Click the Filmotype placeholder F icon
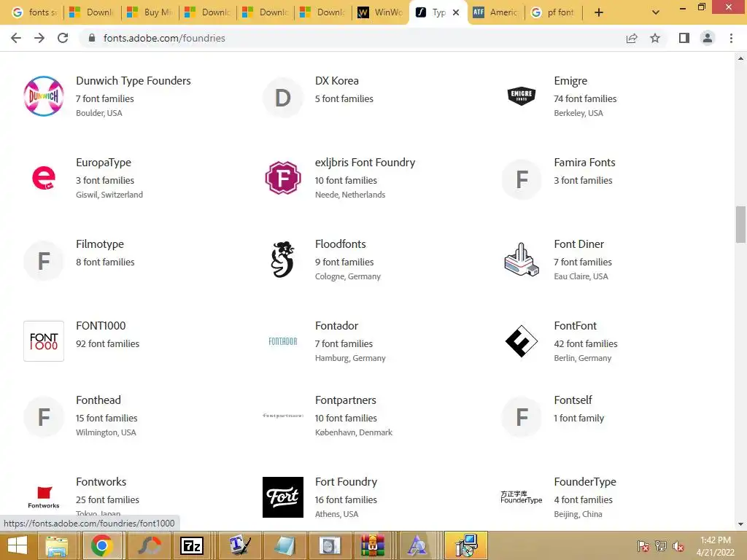The width and height of the screenshot is (747, 560). tap(44, 261)
